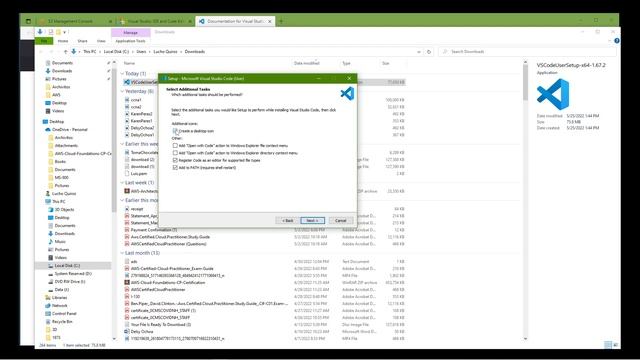Enable Open with Code file context menu option
This screenshot has width=640, height=360.
(175, 145)
